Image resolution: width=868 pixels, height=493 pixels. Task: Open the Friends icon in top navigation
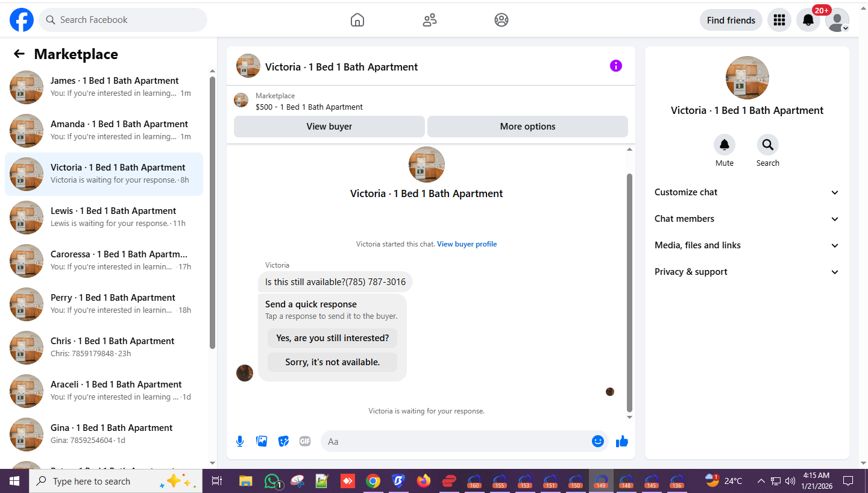click(430, 20)
